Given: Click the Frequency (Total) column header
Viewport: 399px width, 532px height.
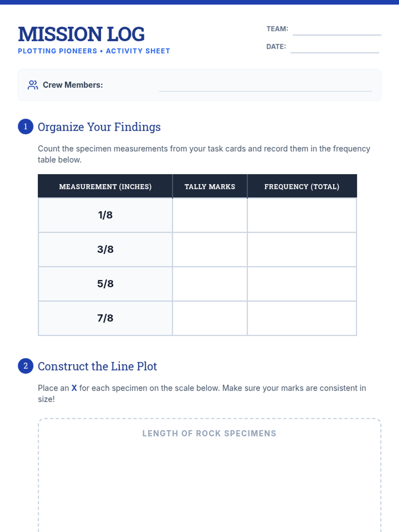Looking at the screenshot, I should click(302, 187).
